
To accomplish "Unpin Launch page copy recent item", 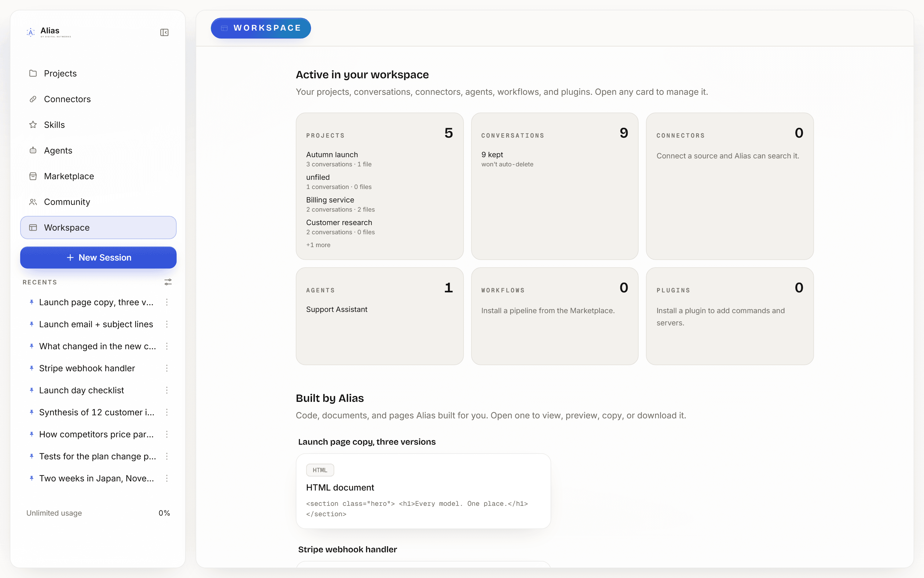I will (32, 302).
